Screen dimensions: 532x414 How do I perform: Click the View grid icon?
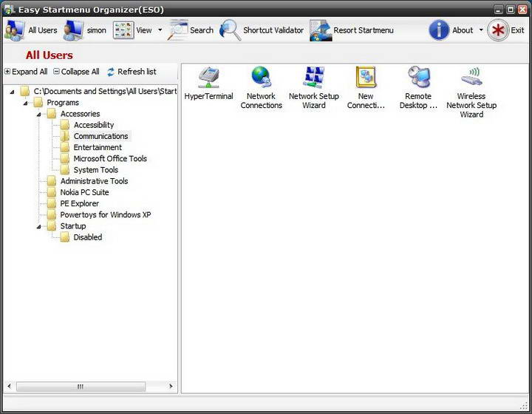point(123,30)
